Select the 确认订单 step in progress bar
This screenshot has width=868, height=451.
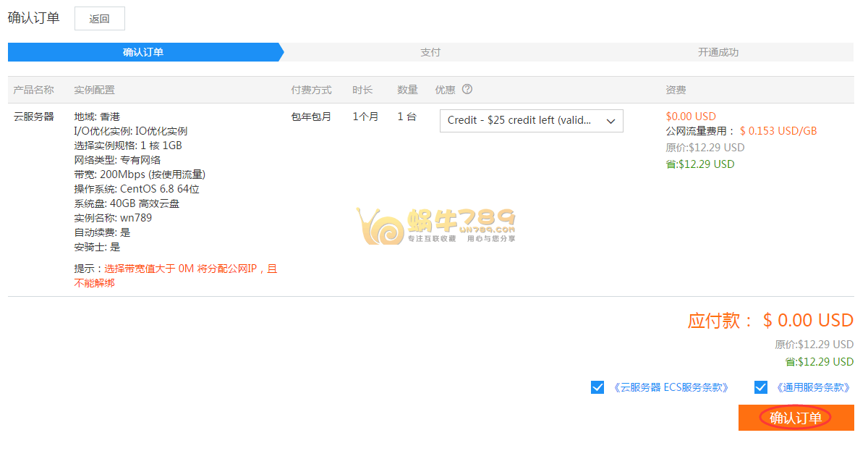point(143,52)
